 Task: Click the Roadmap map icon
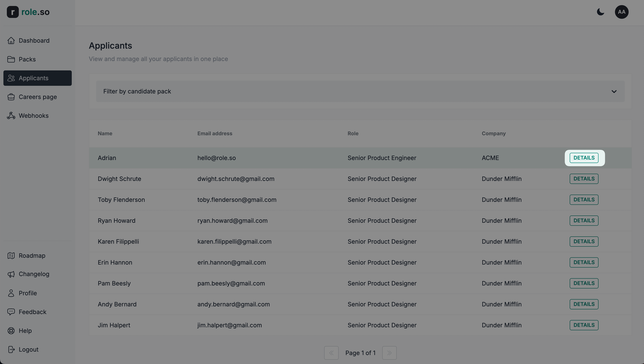click(x=11, y=255)
